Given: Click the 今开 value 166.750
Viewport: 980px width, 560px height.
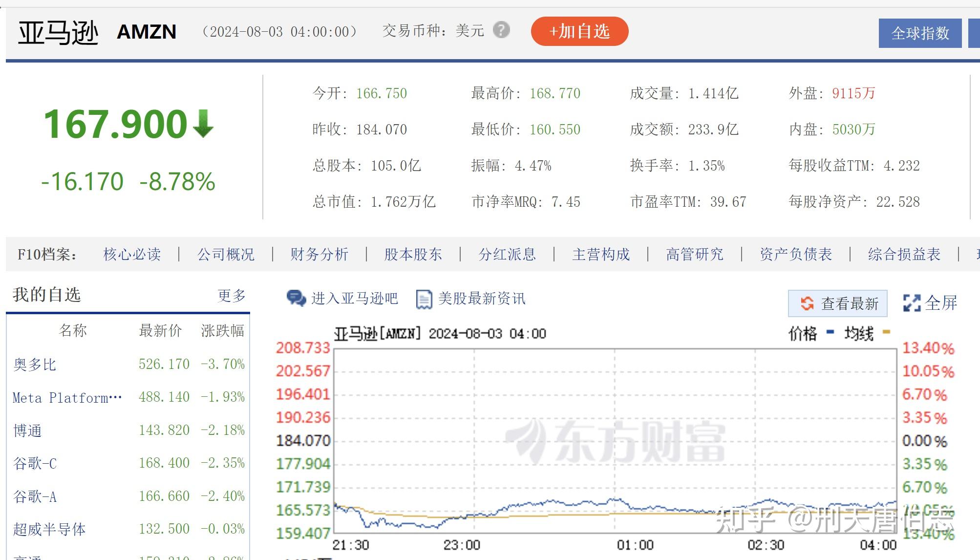Looking at the screenshot, I should tap(382, 93).
